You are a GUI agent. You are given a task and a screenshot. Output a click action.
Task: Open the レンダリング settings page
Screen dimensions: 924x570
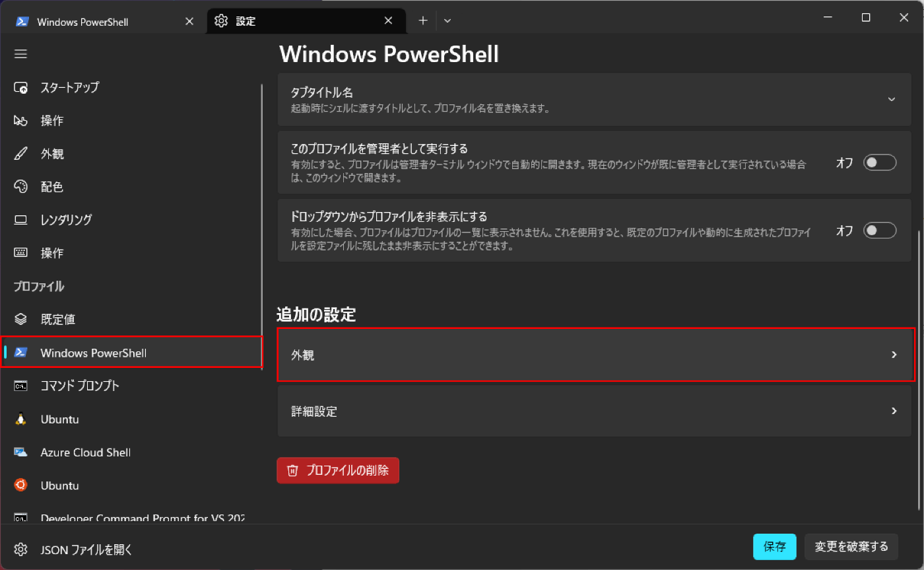click(131, 220)
